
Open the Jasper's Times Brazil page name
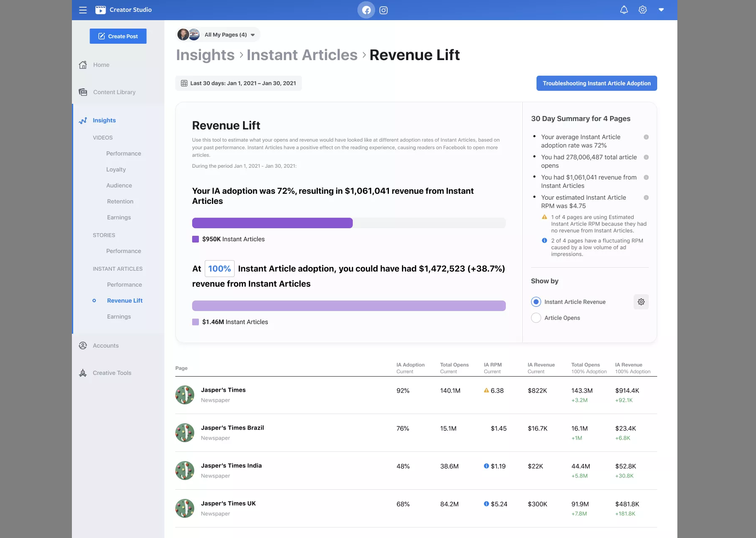233,428
